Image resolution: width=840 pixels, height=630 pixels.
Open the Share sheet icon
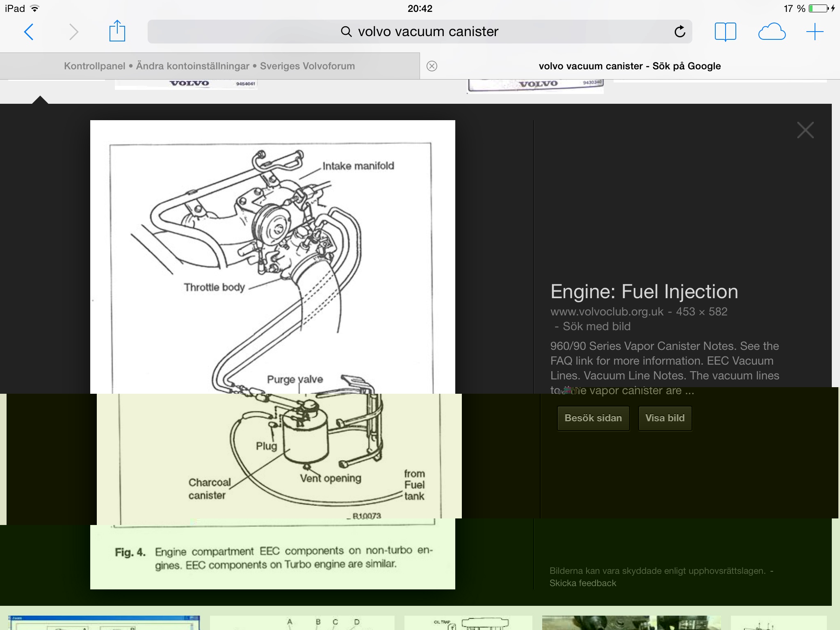coord(117,31)
